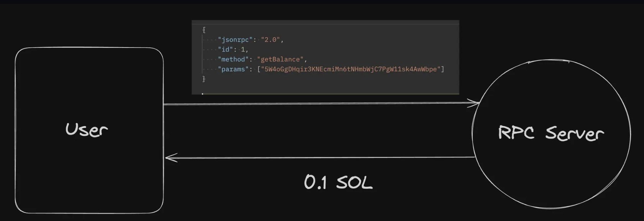Click the numeric value 1 after id
This screenshot has width=644, height=221.
point(243,49)
